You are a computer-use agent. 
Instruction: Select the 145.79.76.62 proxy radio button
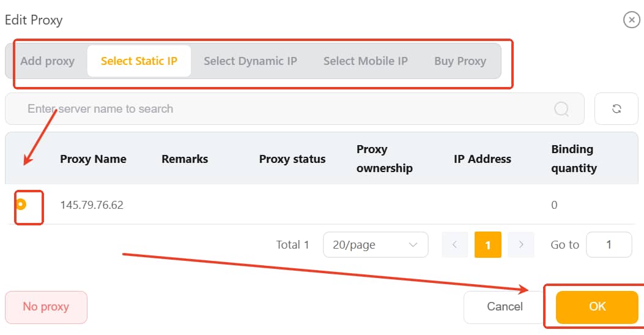pos(21,205)
